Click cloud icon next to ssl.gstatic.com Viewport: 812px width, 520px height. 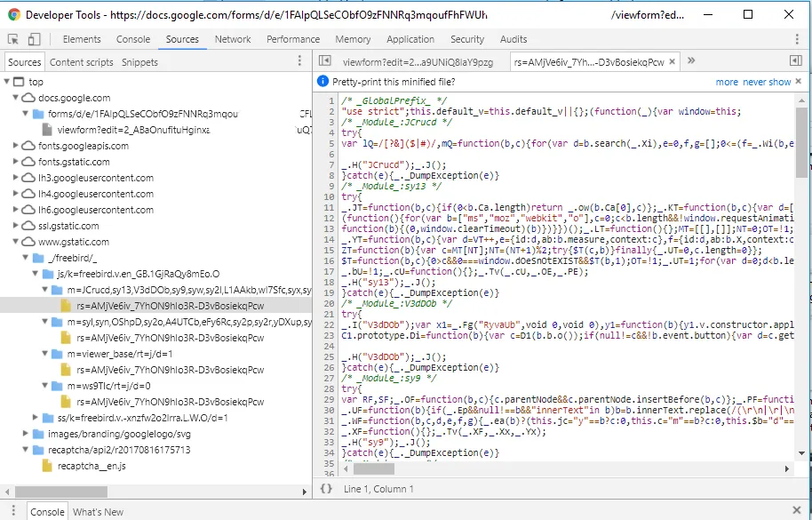tap(28, 226)
